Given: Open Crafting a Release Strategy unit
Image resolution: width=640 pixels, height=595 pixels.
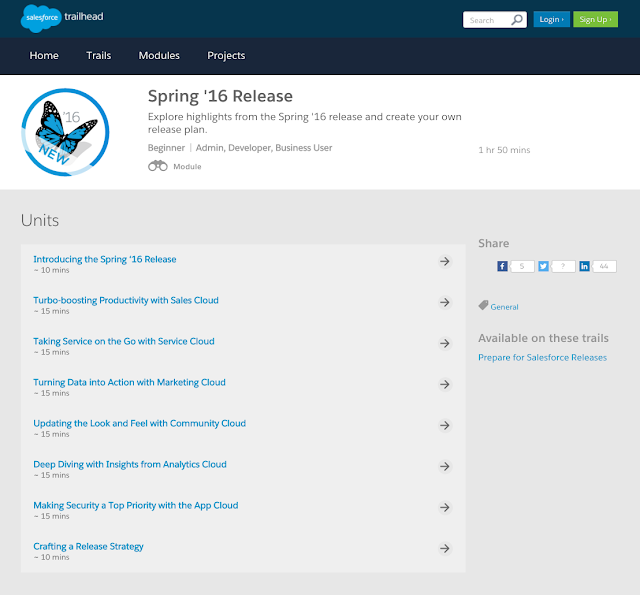Looking at the screenshot, I should pyautogui.click(x=88, y=546).
